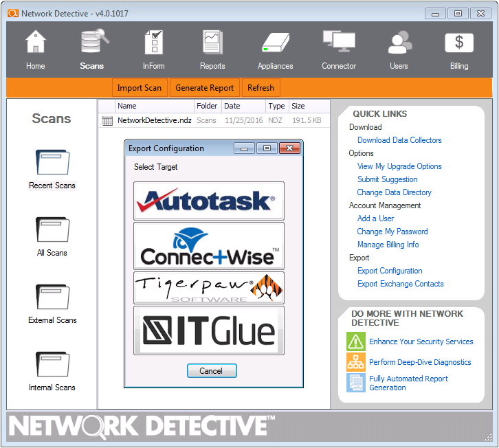Click the Import Scan button
499x448 pixels.
point(140,88)
